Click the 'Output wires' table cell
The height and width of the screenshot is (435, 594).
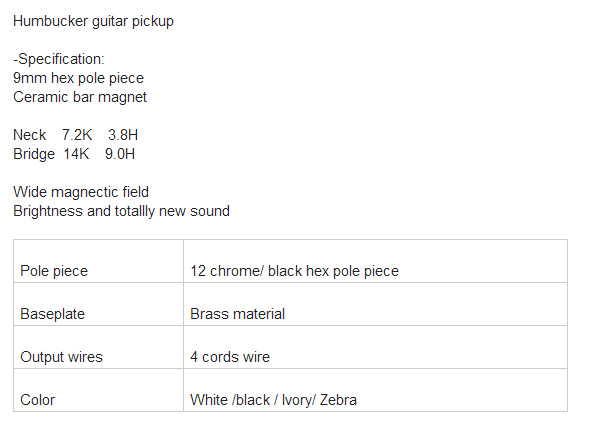[x=98, y=347]
